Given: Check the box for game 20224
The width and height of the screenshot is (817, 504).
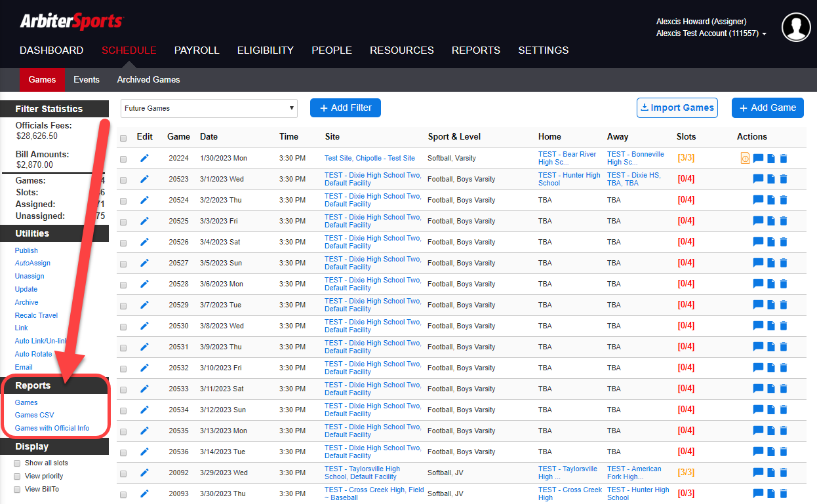Looking at the screenshot, I should pyautogui.click(x=123, y=159).
